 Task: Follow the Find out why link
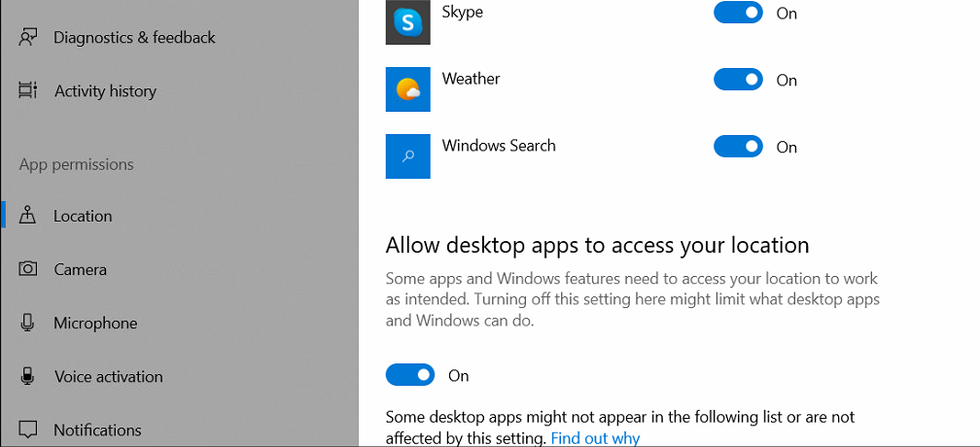click(x=595, y=437)
